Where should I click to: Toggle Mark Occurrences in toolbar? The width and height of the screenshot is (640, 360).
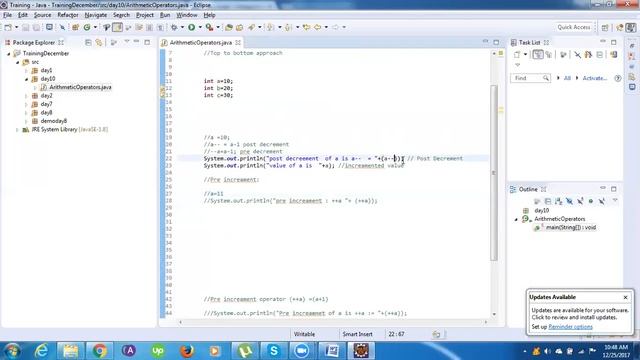(x=117, y=27)
